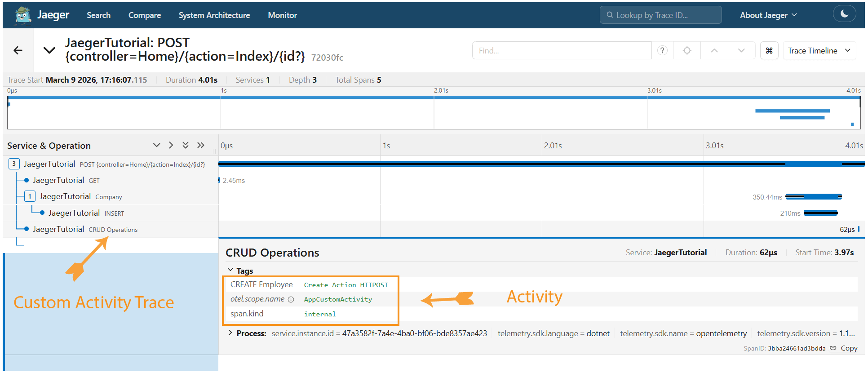Copy the span details with Copy button
Viewport: 868px width, 373px height.
tap(849, 348)
